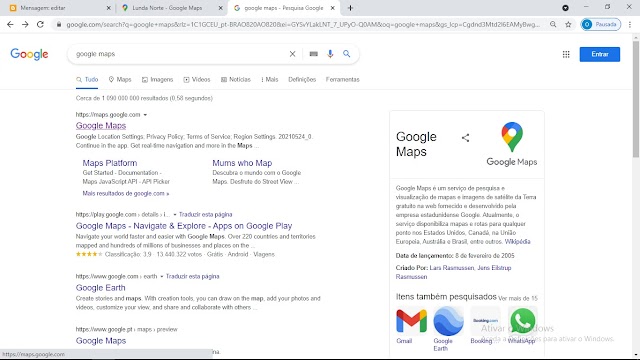
Task: Open the 'Google Earth' search result
Action: tap(100, 288)
